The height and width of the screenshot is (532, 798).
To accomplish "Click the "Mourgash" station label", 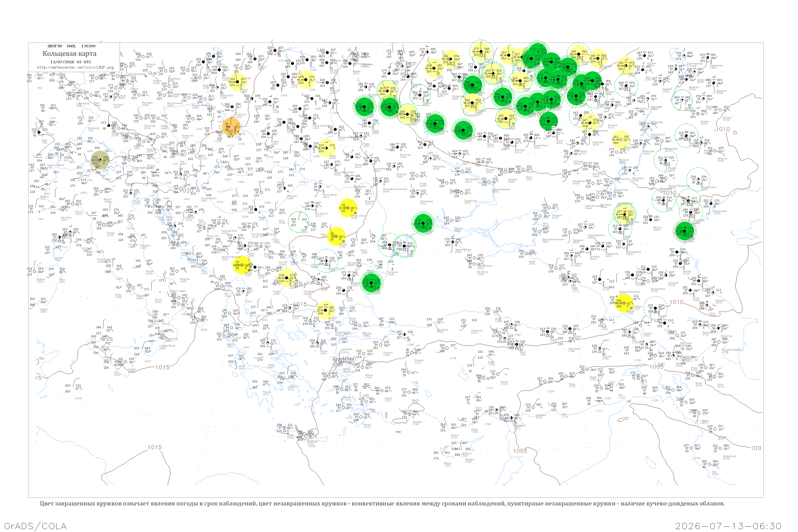I will tap(308, 292).
